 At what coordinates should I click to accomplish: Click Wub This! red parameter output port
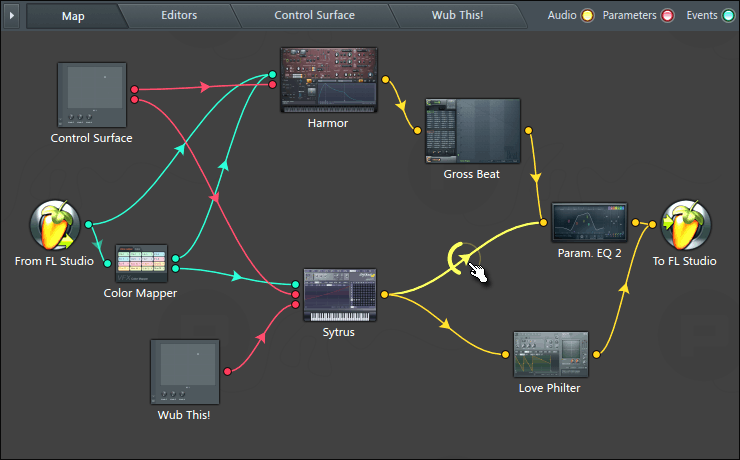coord(227,372)
